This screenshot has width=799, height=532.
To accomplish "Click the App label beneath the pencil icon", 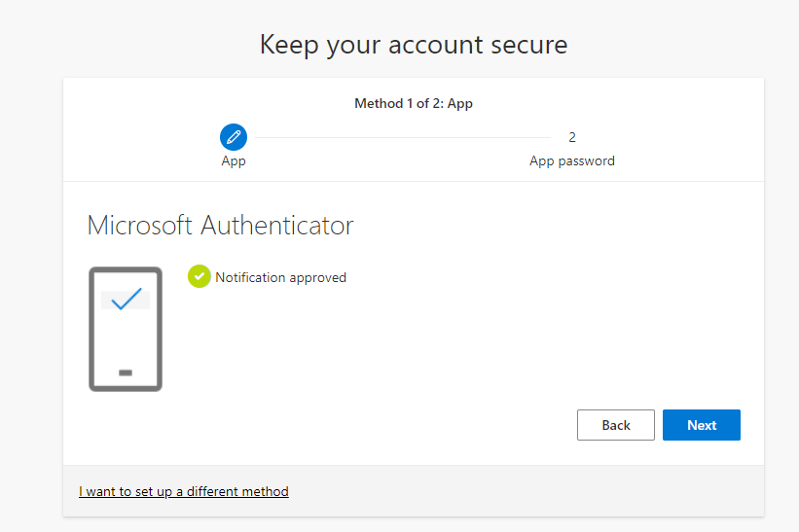I will (x=234, y=160).
